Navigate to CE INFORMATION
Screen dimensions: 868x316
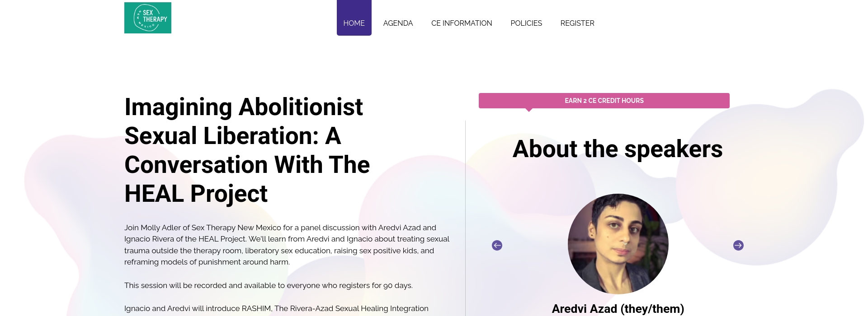click(462, 23)
